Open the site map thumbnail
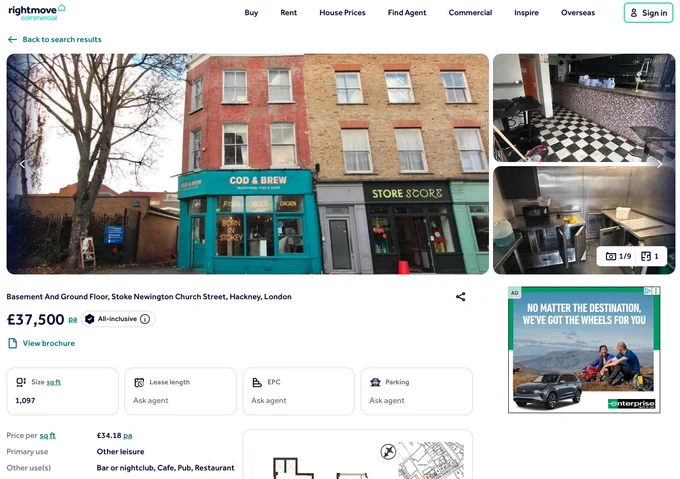The image size is (680, 479). coord(432,460)
